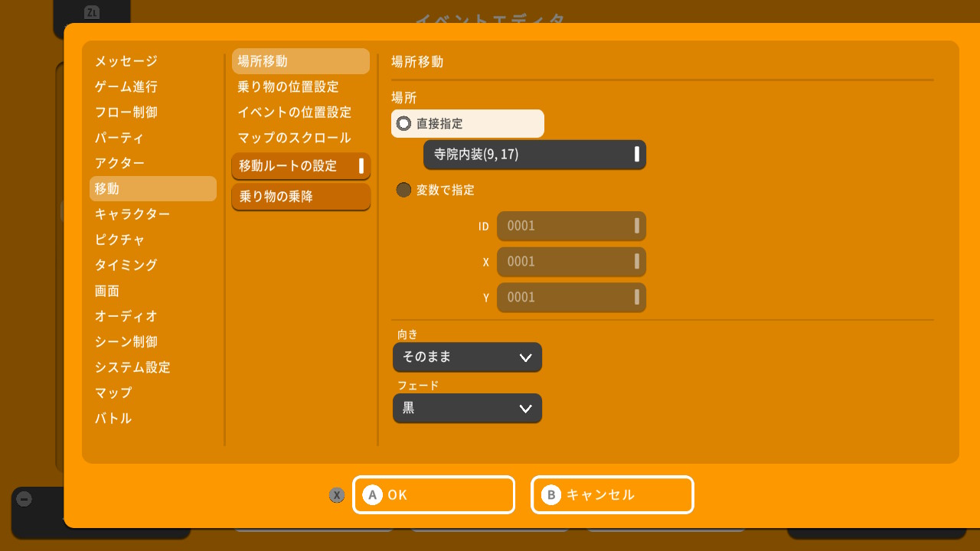Click the ZL shoulder button icon

[x=92, y=12]
